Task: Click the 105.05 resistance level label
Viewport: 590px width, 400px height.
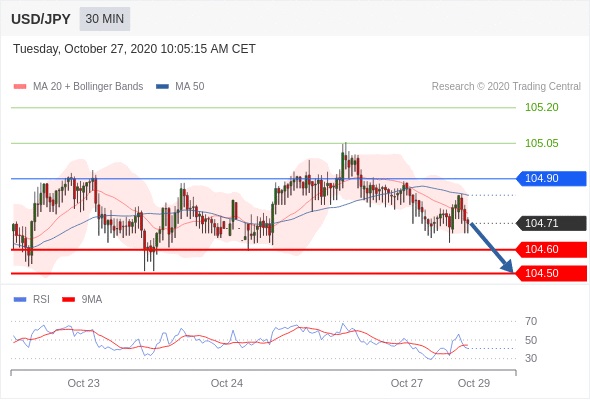Action: 542,143
